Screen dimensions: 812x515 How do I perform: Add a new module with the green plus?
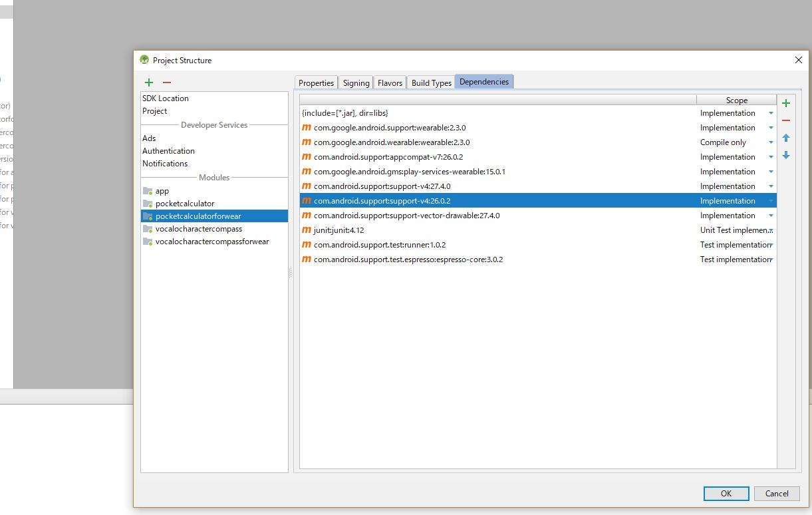(x=149, y=83)
